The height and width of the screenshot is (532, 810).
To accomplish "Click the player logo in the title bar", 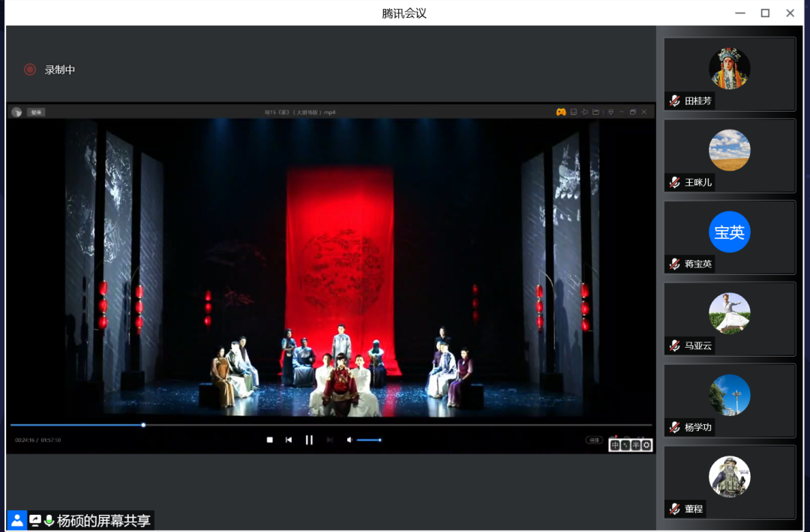I will (16, 112).
